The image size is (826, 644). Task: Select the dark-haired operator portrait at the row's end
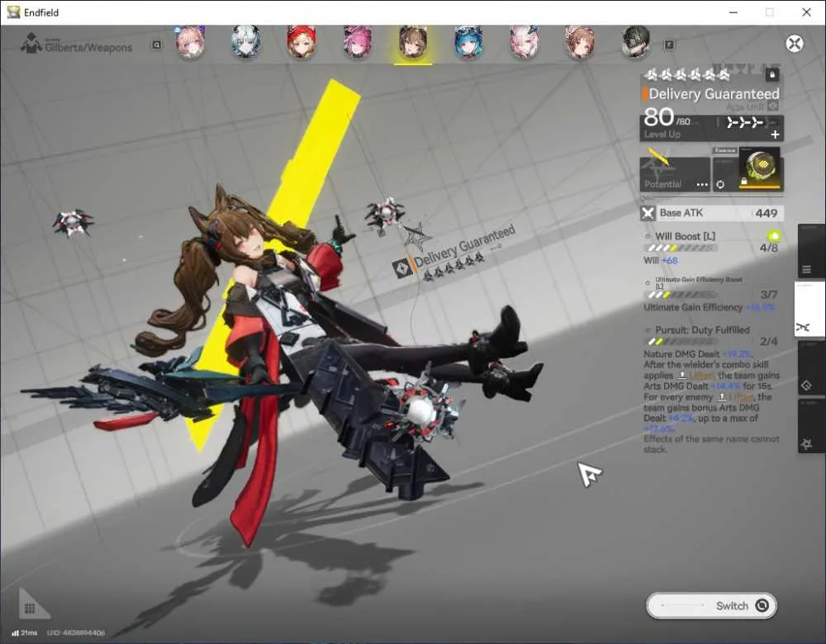tap(635, 41)
